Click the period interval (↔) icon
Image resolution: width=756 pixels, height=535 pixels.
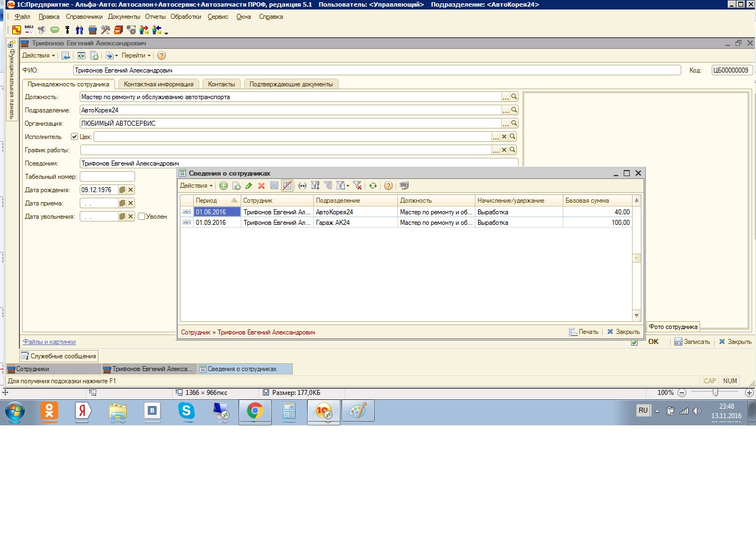pyautogui.click(x=302, y=186)
